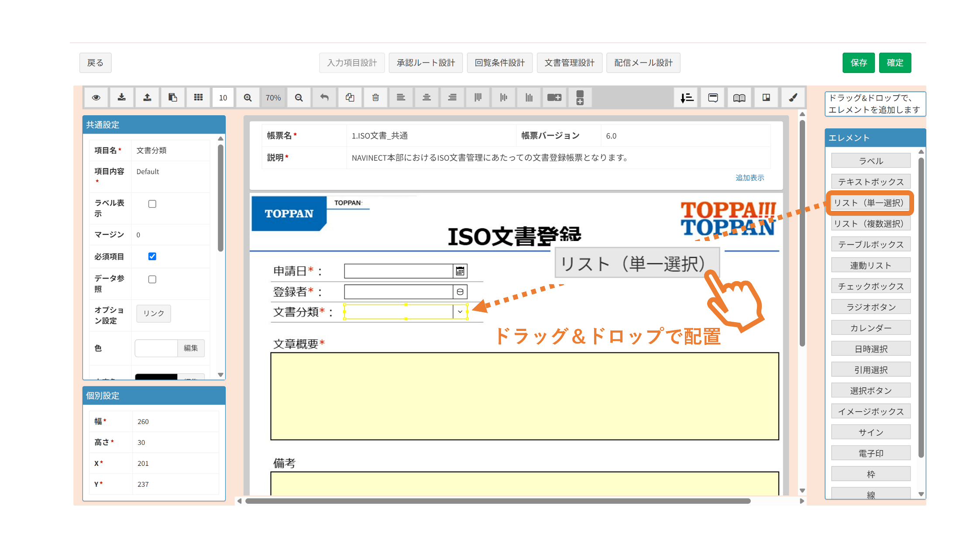980x544 pixels.
Task: Click the add element vertically icon
Action: click(580, 97)
